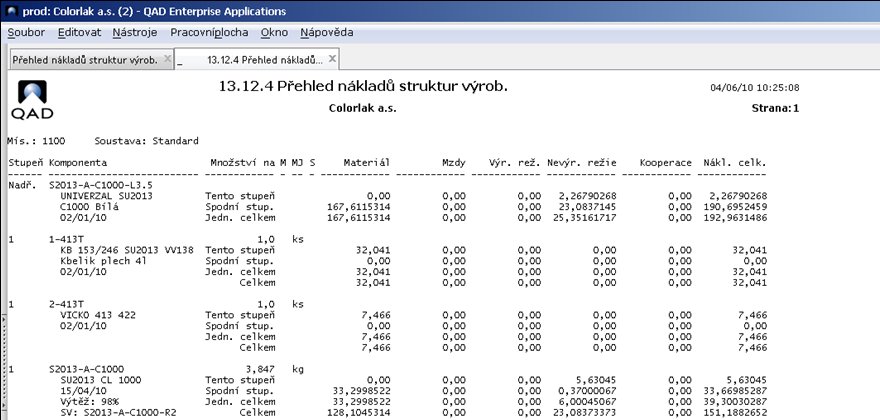The width and height of the screenshot is (880, 420).
Task: Open the Nástroje menu
Action: (x=135, y=33)
